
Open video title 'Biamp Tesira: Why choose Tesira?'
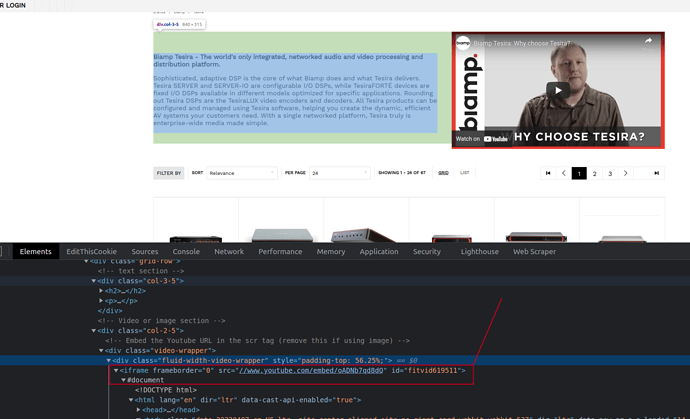(521, 43)
